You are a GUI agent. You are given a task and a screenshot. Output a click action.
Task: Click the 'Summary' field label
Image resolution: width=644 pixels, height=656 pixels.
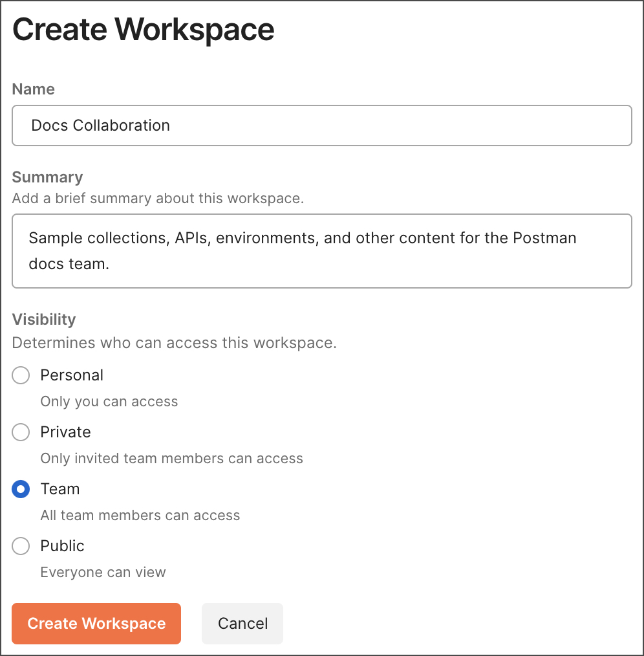(48, 177)
